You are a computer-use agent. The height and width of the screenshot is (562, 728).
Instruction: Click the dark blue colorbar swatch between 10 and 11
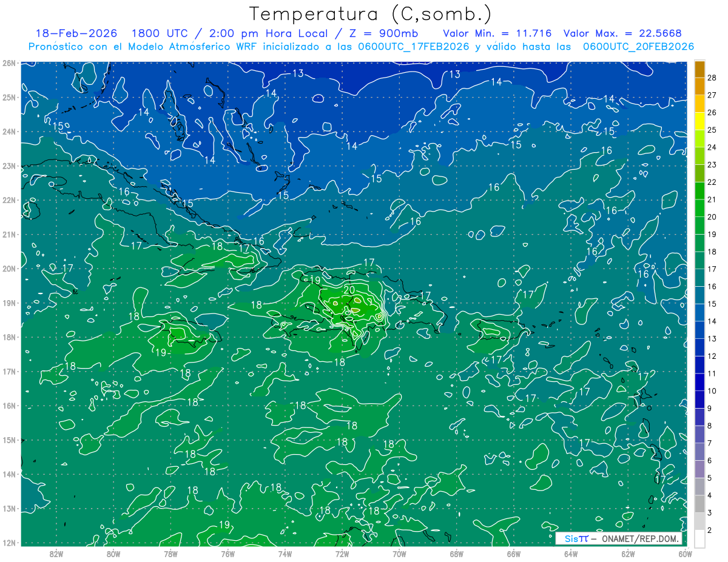(699, 382)
